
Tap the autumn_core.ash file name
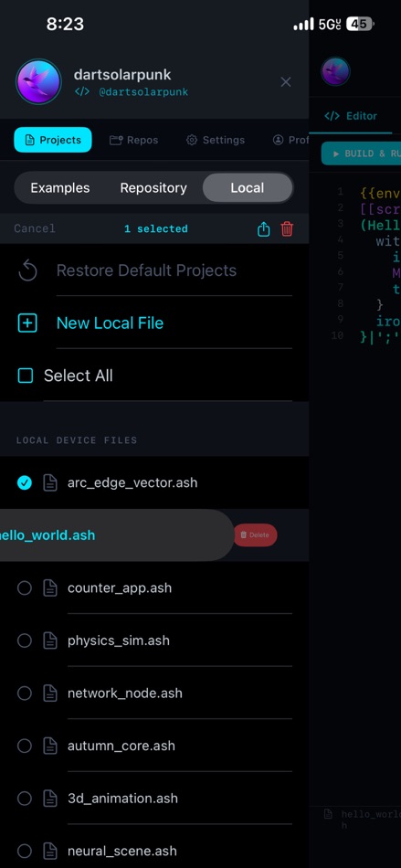pos(121,746)
